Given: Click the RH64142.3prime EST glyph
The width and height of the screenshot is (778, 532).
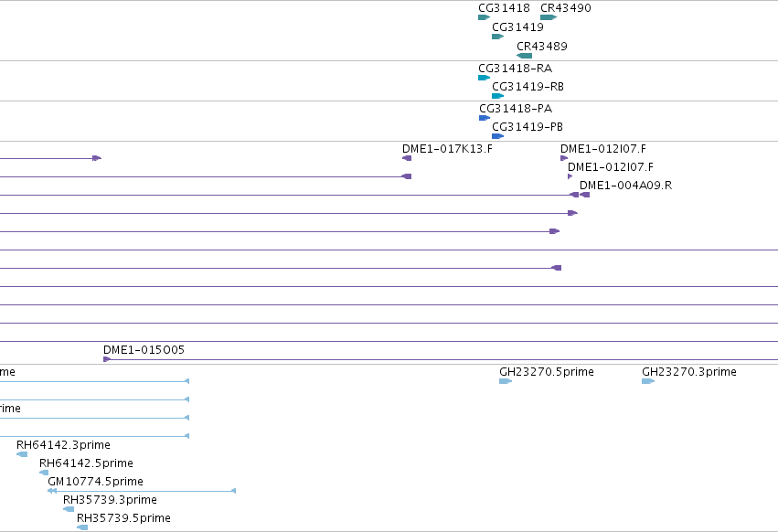Looking at the screenshot, I should click(22, 454).
